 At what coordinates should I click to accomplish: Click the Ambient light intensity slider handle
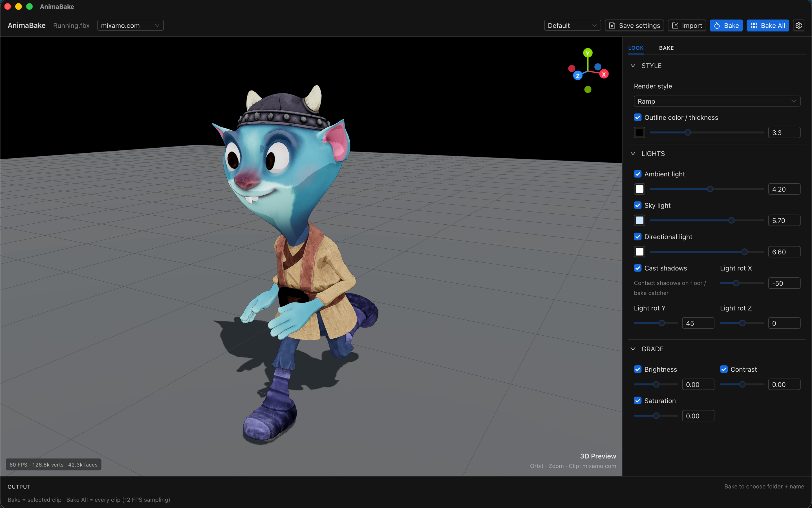click(x=710, y=189)
